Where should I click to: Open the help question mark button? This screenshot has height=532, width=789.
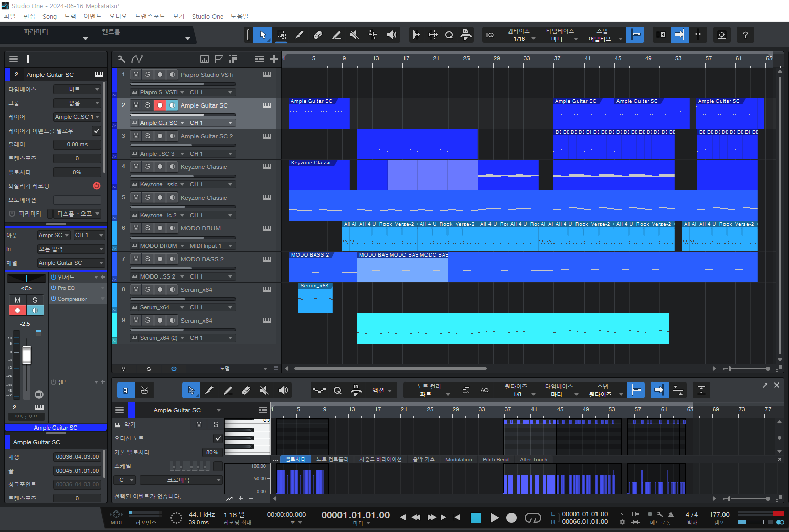pyautogui.click(x=745, y=35)
